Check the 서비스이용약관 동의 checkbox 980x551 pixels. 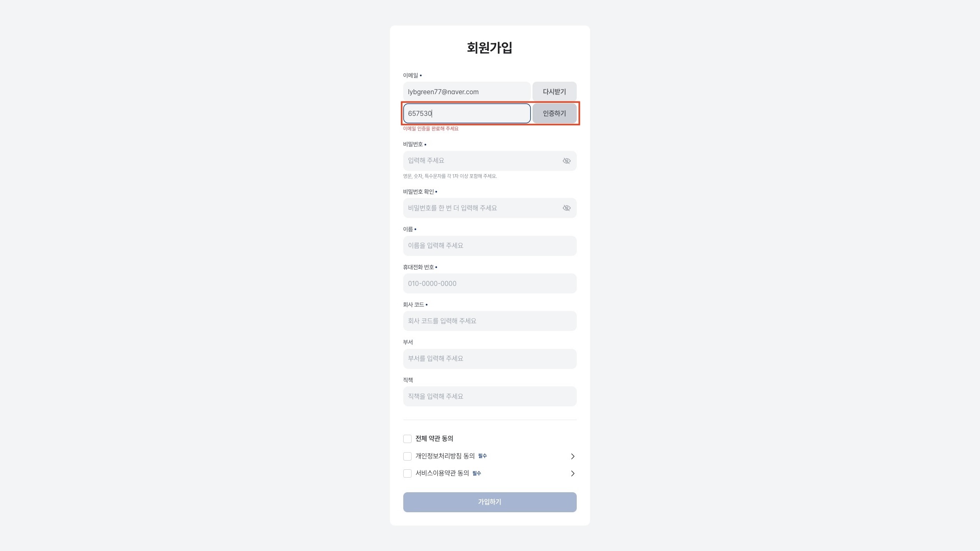407,473
